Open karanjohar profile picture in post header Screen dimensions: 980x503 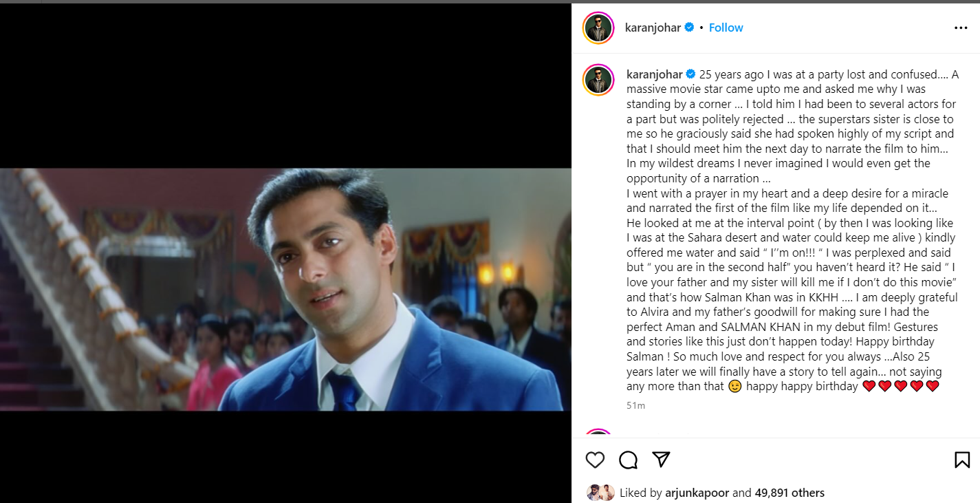(598, 28)
